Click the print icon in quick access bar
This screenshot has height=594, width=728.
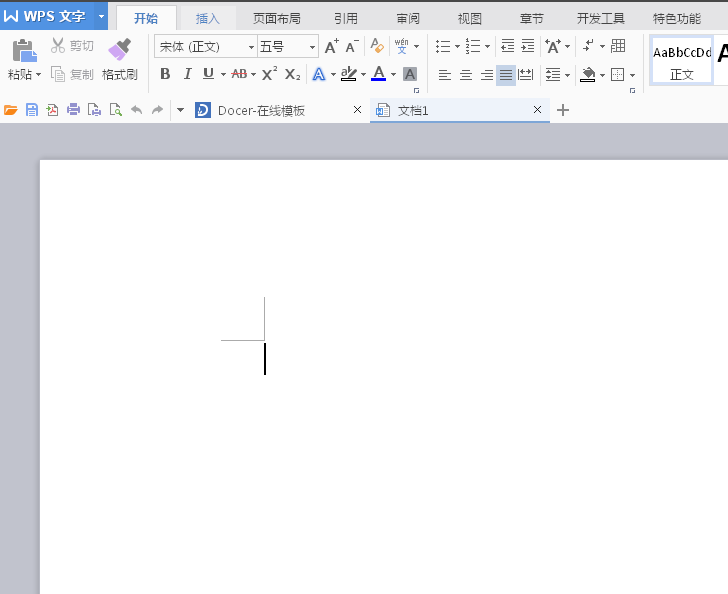coord(73,110)
